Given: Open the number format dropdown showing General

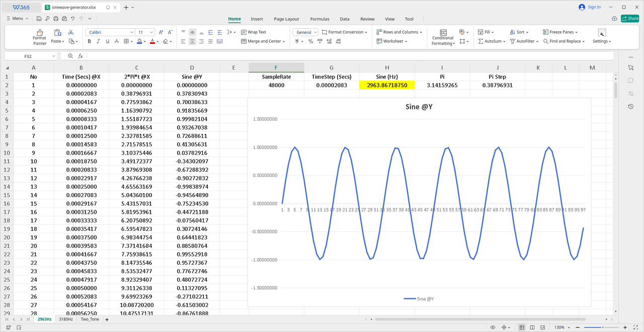Looking at the screenshot, I should coord(305,32).
